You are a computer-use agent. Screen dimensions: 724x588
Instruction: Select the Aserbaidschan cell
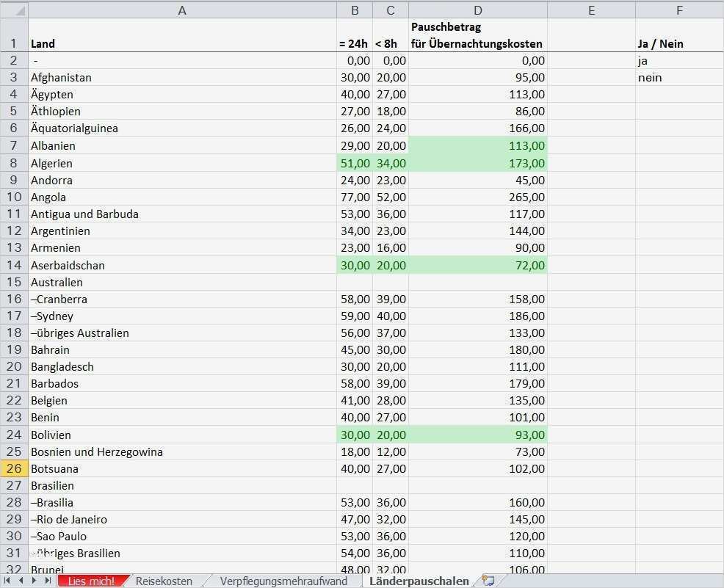[182, 265]
